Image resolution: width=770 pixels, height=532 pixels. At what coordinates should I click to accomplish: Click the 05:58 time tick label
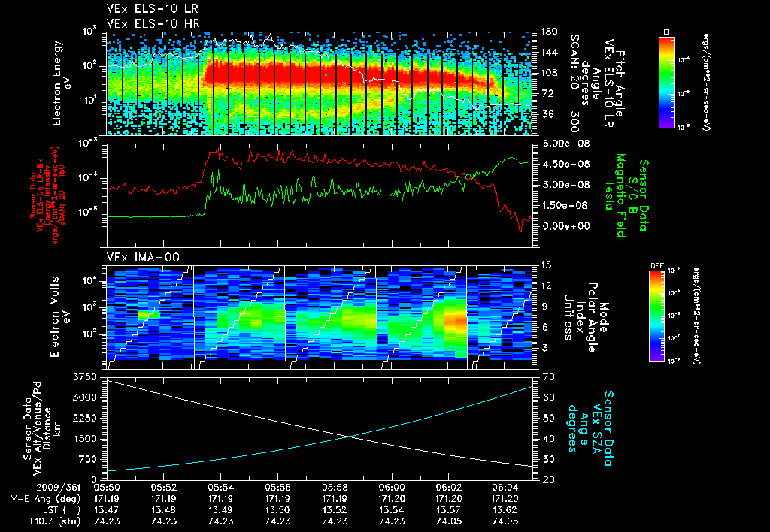tap(335, 488)
